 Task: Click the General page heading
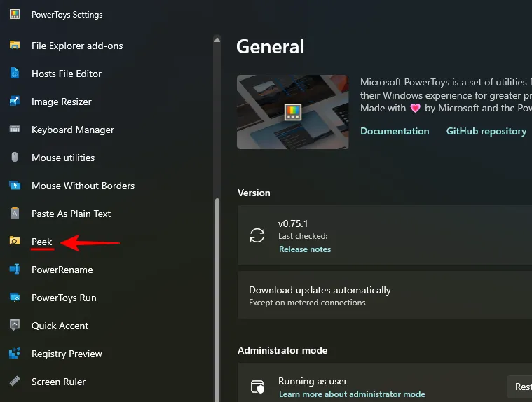(270, 46)
